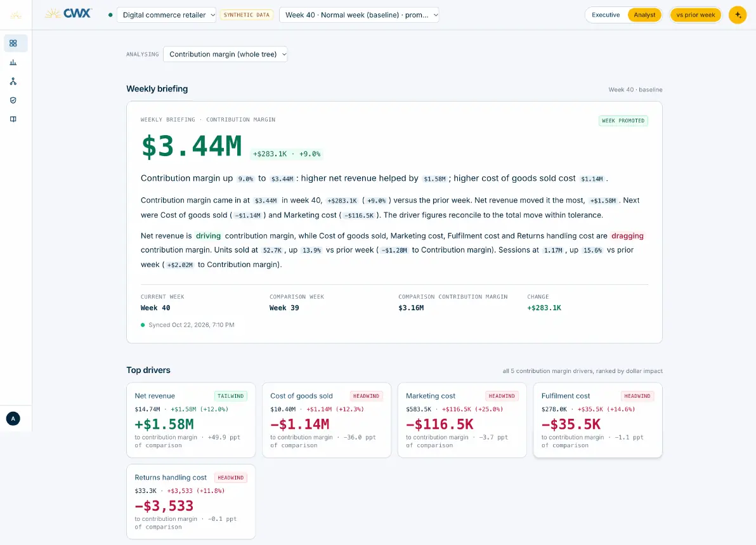The width and height of the screenshot is (756, 545).
Task: Open the Week 40 scenario dropdown
Action: pyautogui.click(x=359, y=15)
